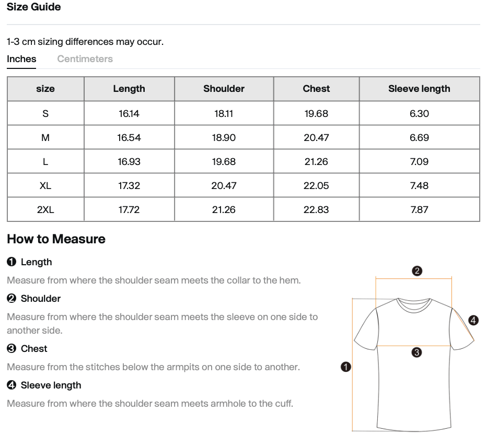Click the t-shirt measurement illustration
486x448 pixels.
(x=410, y=349)
